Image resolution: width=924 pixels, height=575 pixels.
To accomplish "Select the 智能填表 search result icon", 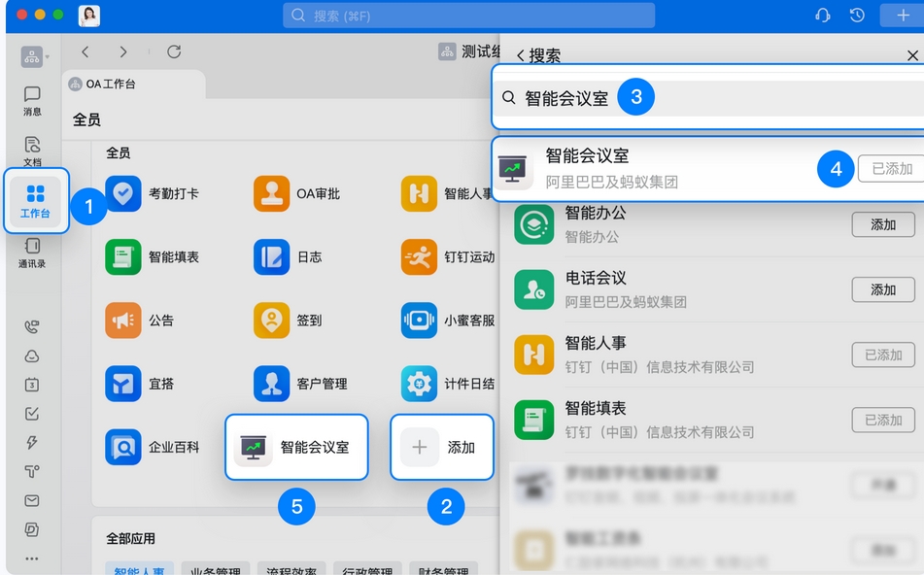I will [533, 420].
